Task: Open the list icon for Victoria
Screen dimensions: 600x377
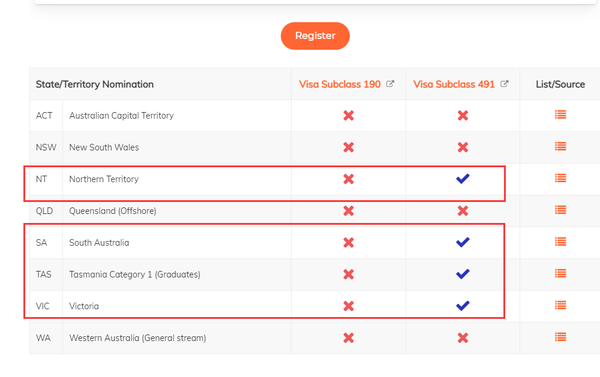Action: (560, 305)
